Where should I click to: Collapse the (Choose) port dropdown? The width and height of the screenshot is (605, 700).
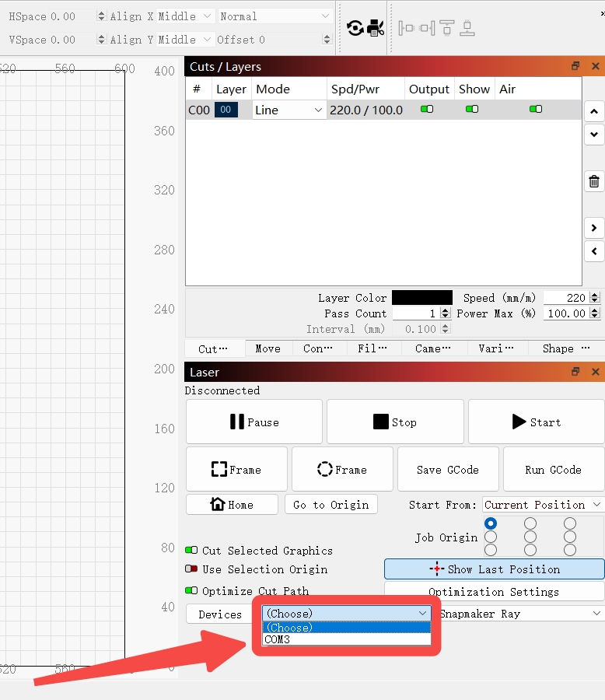[347, 614]
